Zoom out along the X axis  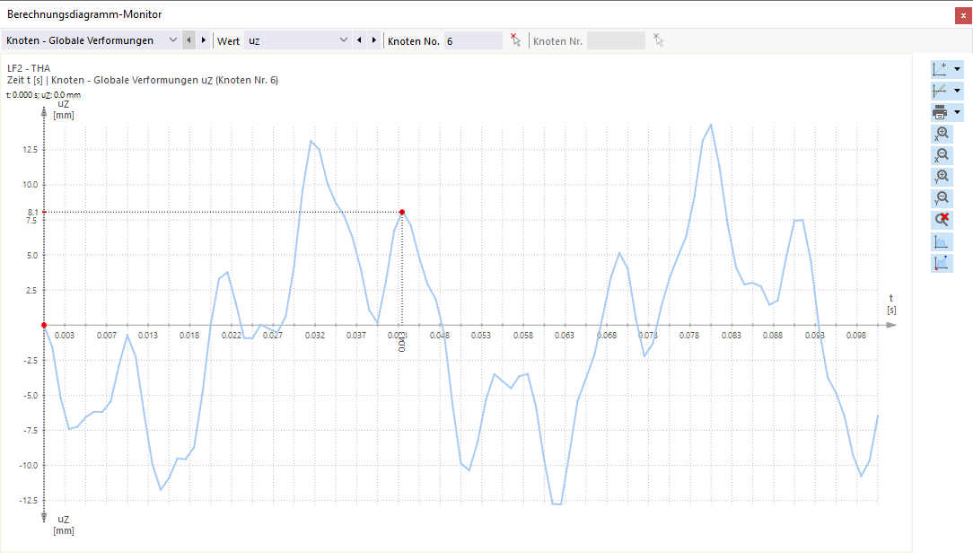click(942, 155)
